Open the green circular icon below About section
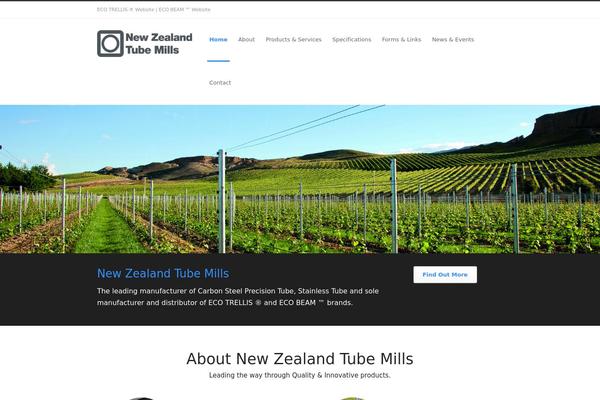Image resolution: width=600 pixels, height=400 pixels. coord(352,398)
